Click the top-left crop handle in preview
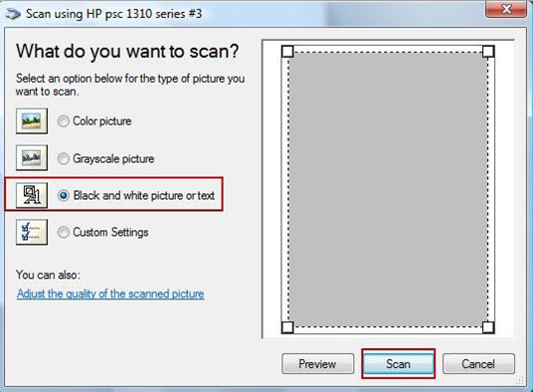Image resolution: width=533 pixels, height=392 pixels. point(287,52)
